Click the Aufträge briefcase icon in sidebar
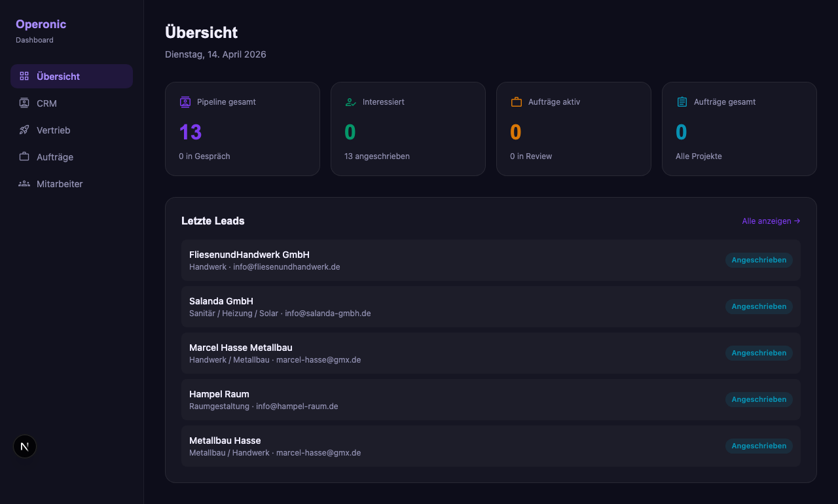Image resolution: width=838 pixels, height=504 pixels. click(24, 156)
